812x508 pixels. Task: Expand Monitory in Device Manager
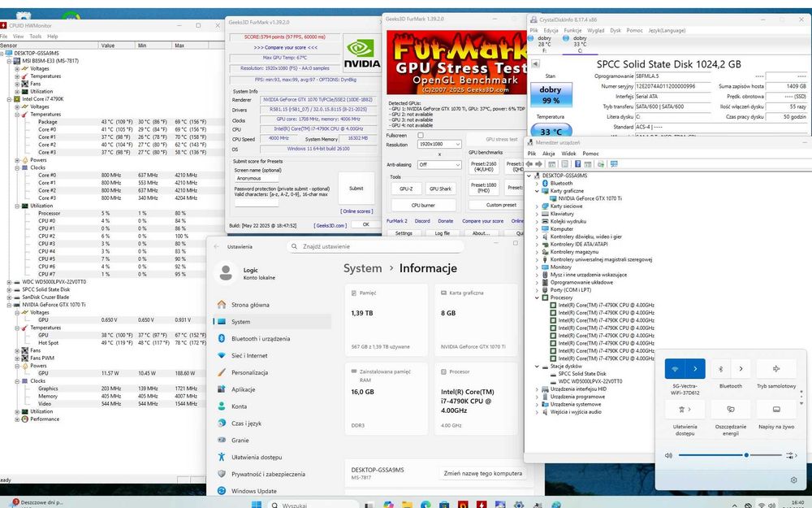(x=537, y=267)
